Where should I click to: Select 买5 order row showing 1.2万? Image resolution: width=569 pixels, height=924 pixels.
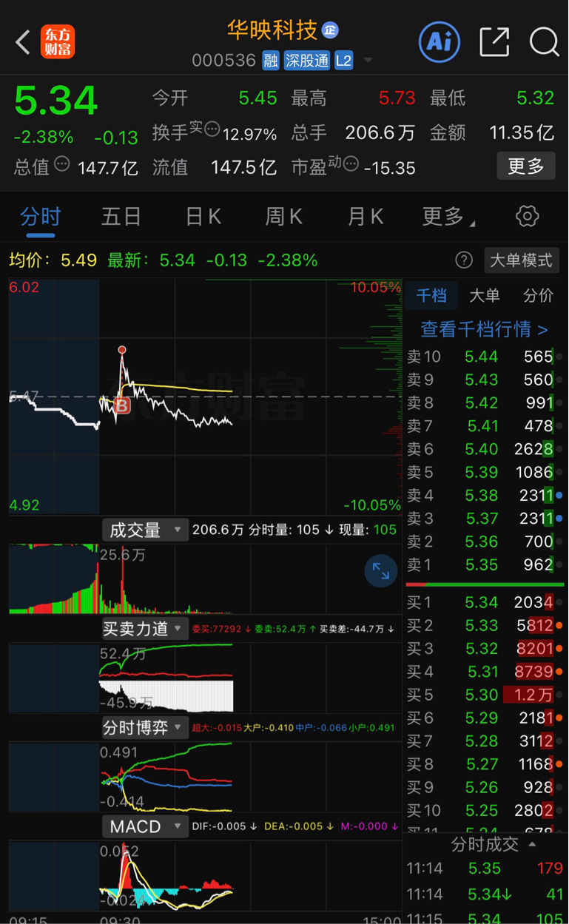pos(485,695)
